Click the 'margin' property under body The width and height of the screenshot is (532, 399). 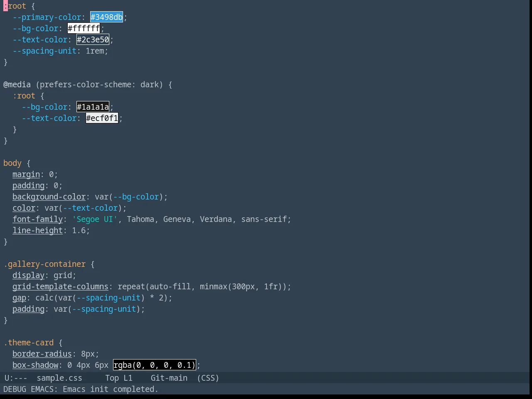point(26,174)
